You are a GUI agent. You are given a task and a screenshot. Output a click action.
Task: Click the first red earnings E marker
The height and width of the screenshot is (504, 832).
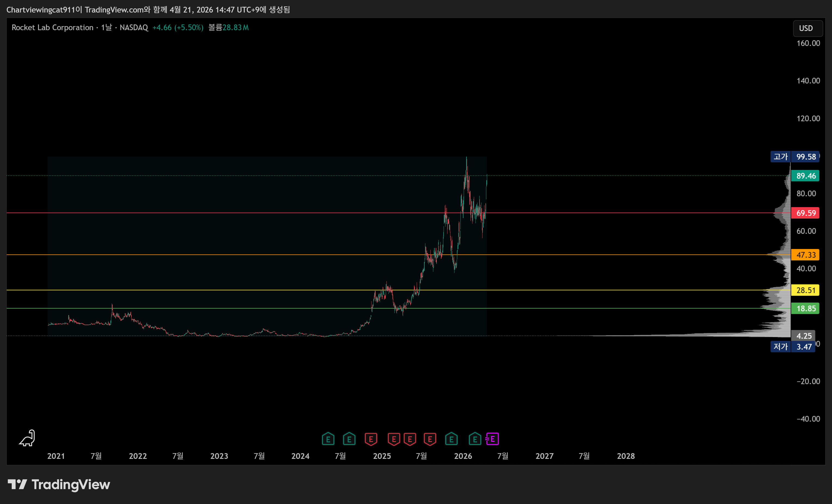point(371,439)
